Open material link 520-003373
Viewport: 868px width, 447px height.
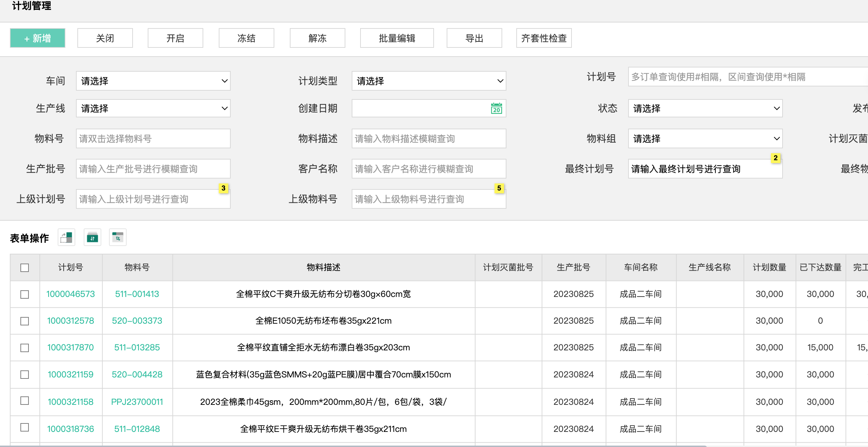coord(137,321)
